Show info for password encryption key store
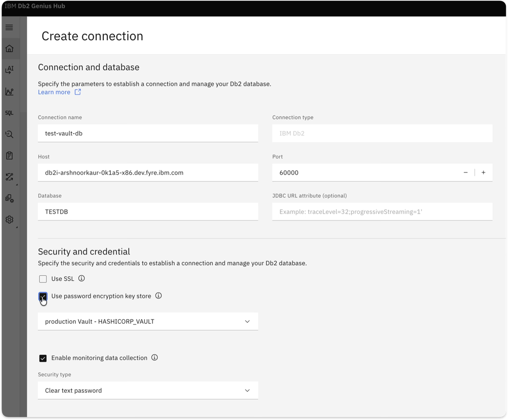 tap(158, 296)
